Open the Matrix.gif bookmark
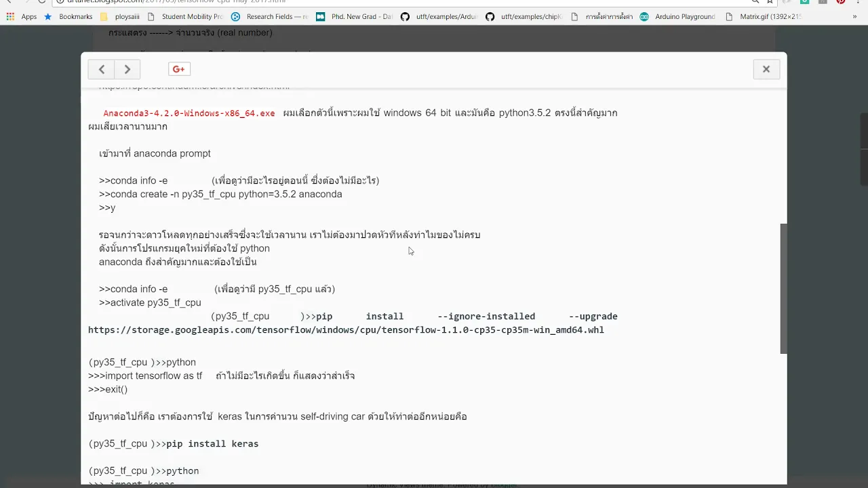Viewport: 868px width, 488px height. tap(764, 16)
